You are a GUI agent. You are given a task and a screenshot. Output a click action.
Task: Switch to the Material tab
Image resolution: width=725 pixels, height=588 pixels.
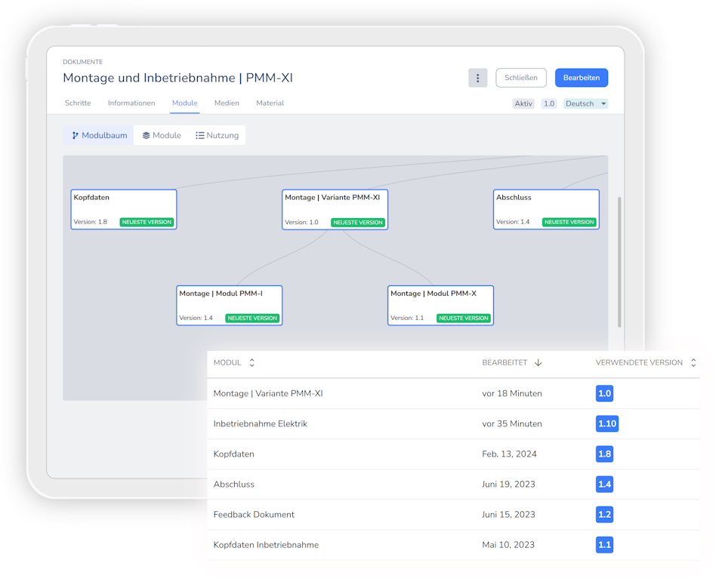click(x=270, y=103)
